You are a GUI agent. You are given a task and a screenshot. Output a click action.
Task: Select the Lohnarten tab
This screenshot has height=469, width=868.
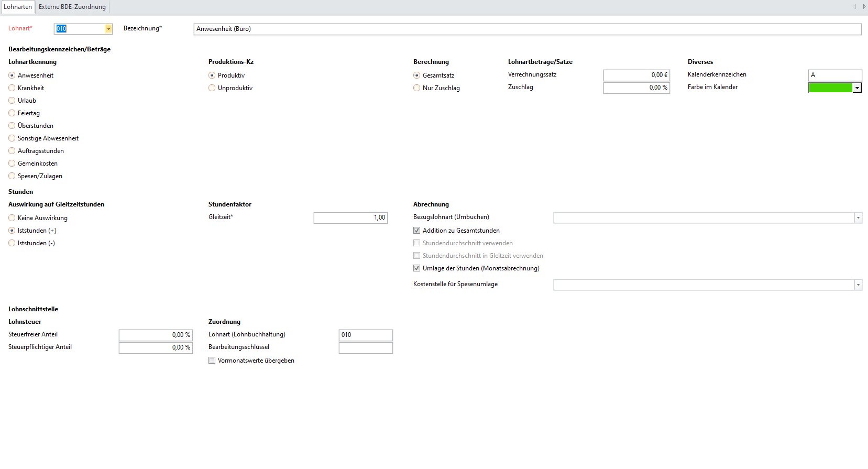18,7
